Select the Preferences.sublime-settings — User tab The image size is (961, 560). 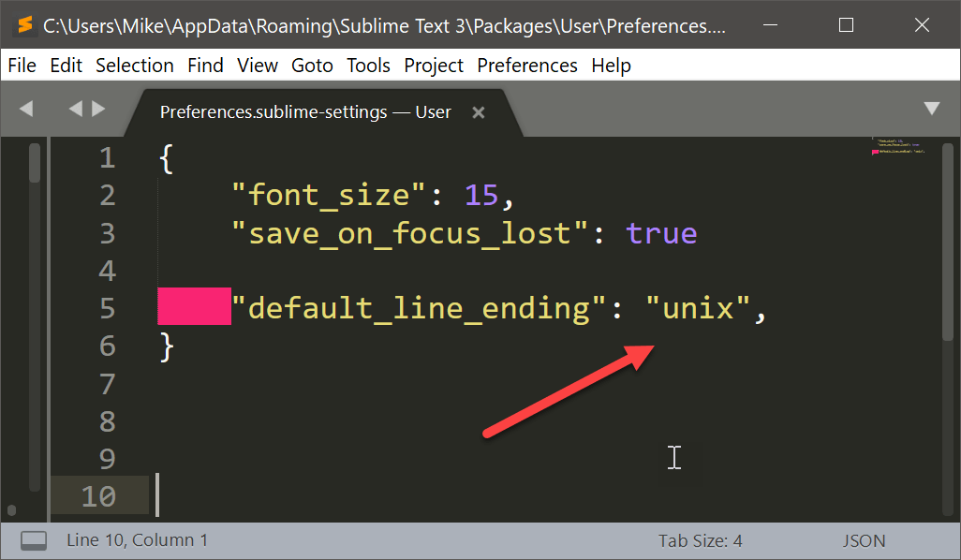pos(305,112)
